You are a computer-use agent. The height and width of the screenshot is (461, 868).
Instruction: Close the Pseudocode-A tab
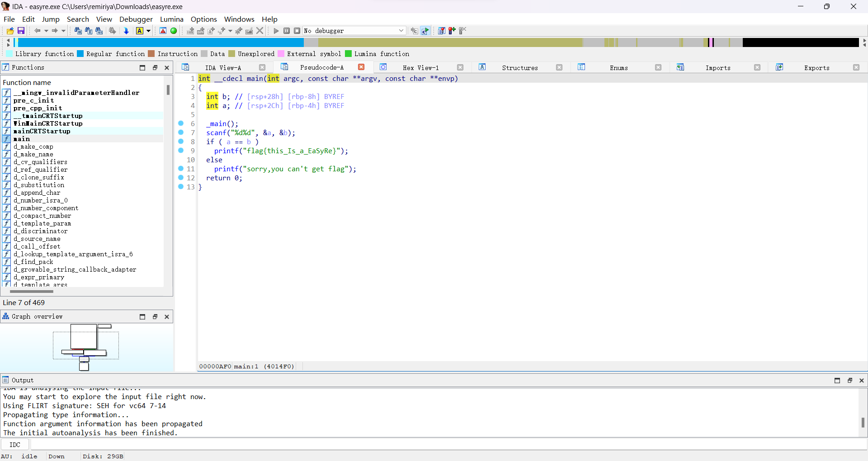[x=361, y=67]
